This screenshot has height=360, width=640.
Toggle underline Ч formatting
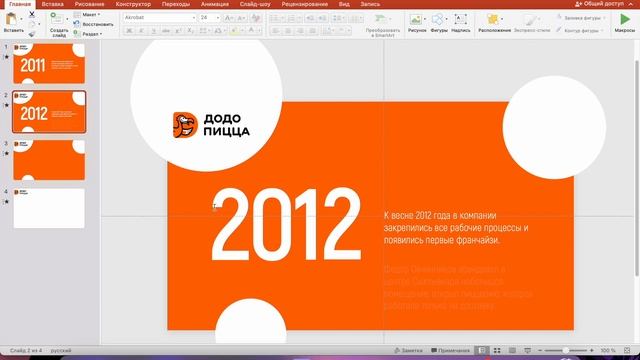click(153, 31)
